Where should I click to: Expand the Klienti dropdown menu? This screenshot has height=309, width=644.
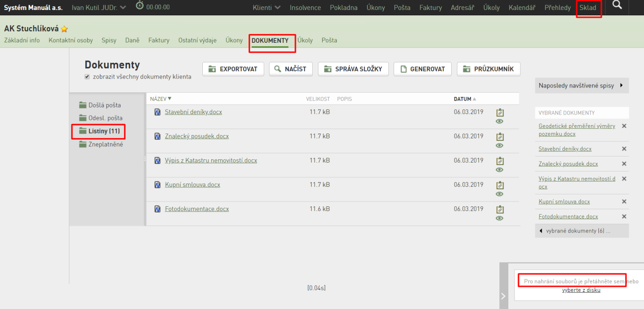267,8
